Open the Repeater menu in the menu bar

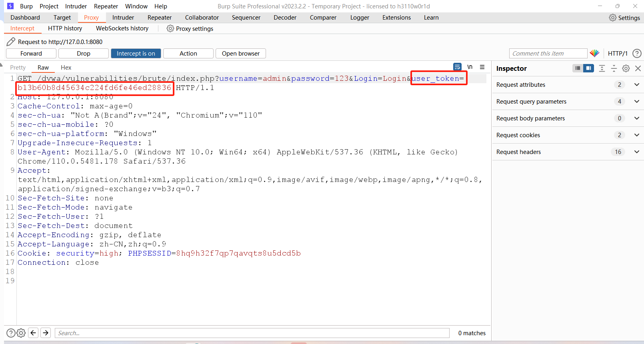click(106, 6)
